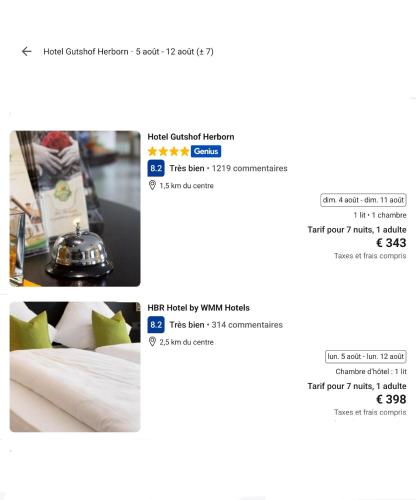Click the € 398 price

pos(391,399)
